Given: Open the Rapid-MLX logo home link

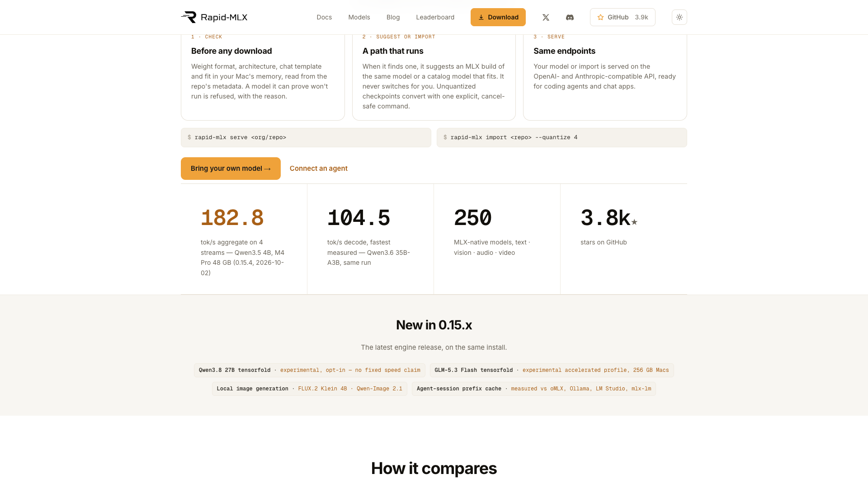Looking at the screenshot, I should (x=214, y=17).
